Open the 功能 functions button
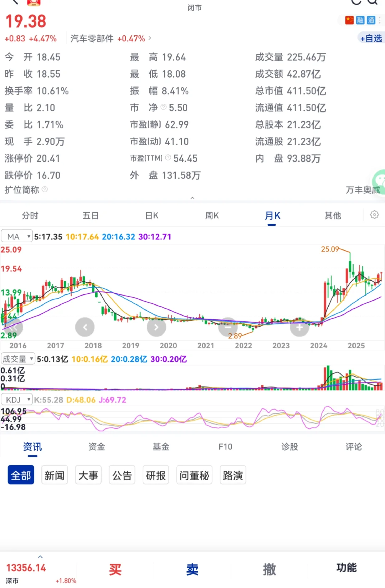 (346, 568)
